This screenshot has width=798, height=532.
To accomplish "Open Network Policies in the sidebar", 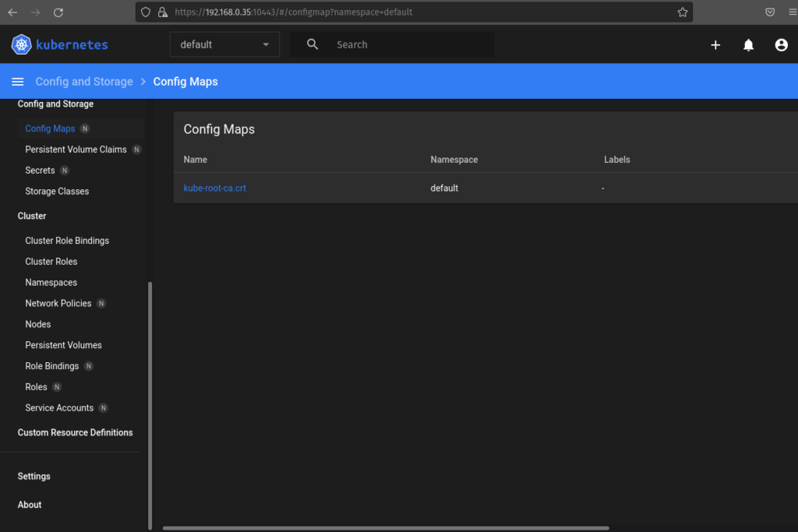I will 58,303.
